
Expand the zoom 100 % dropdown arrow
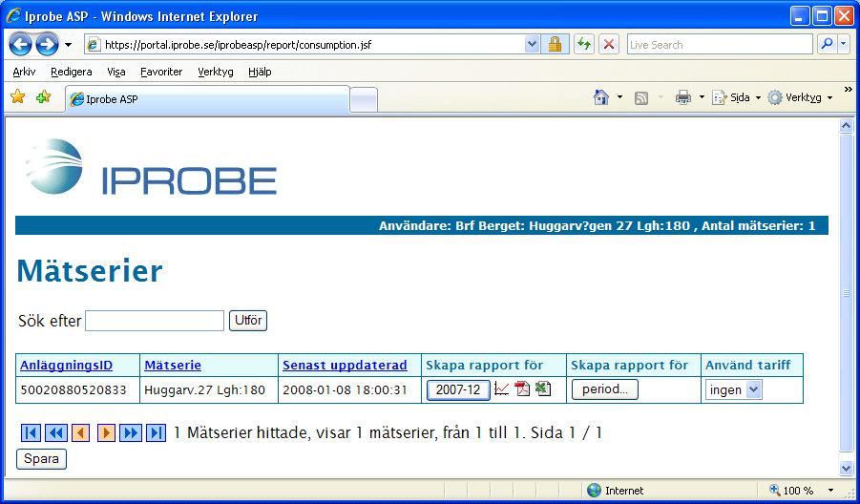tap(830, 491)
